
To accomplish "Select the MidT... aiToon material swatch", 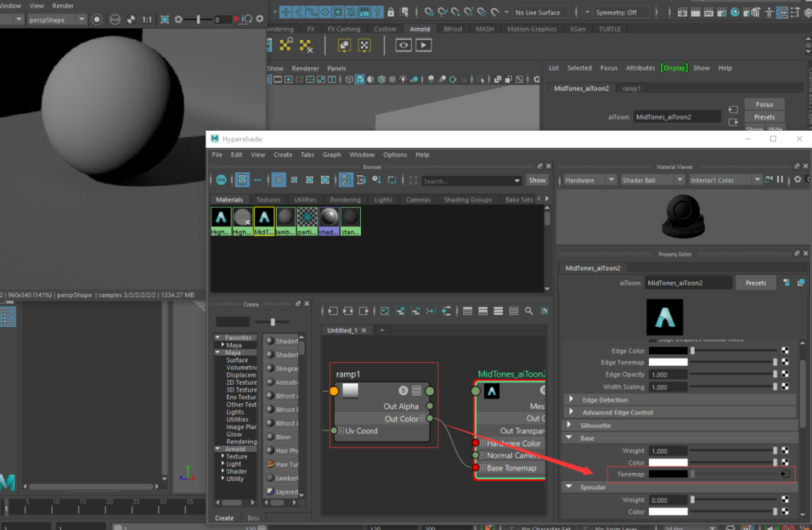I will (x=264, y=222).
